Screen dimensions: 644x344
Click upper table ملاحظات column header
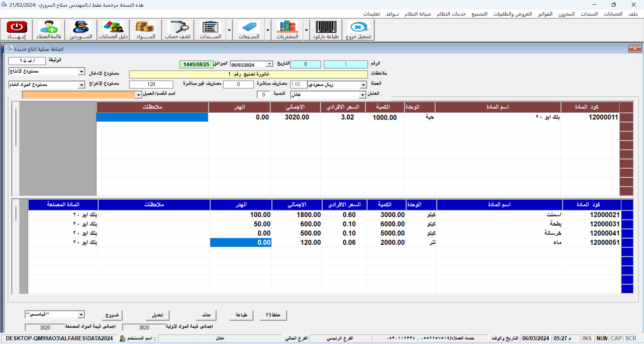[x=152, y=107]
